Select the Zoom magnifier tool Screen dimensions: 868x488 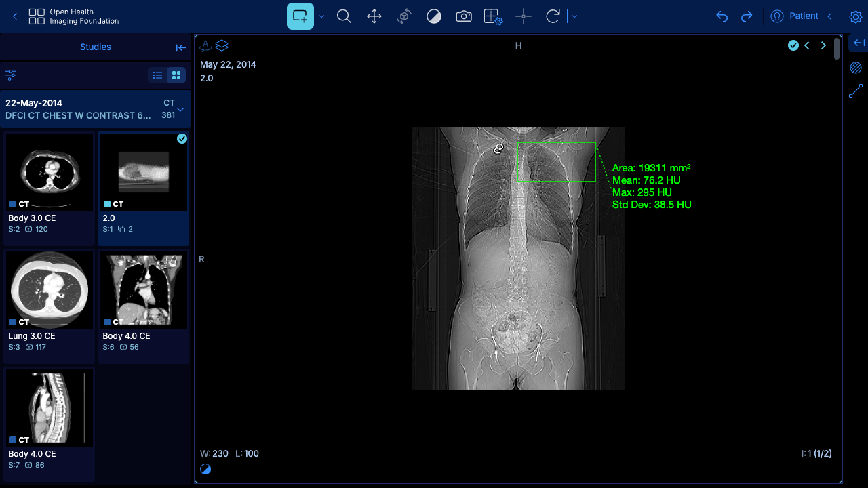point(344,16)
